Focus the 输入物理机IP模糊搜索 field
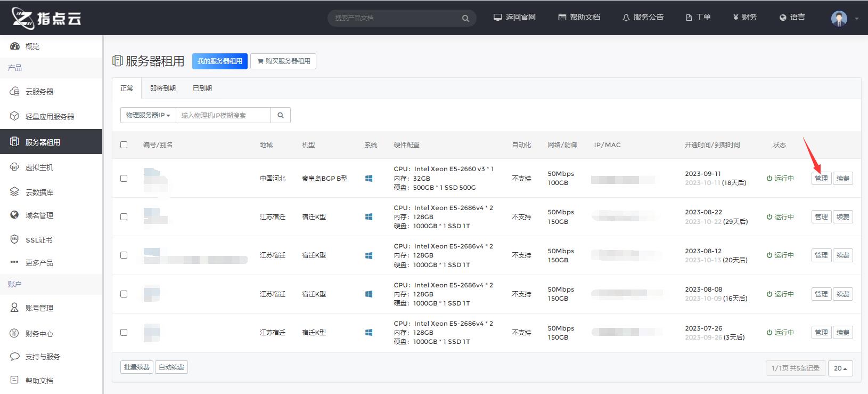 [x=224, y=115]
